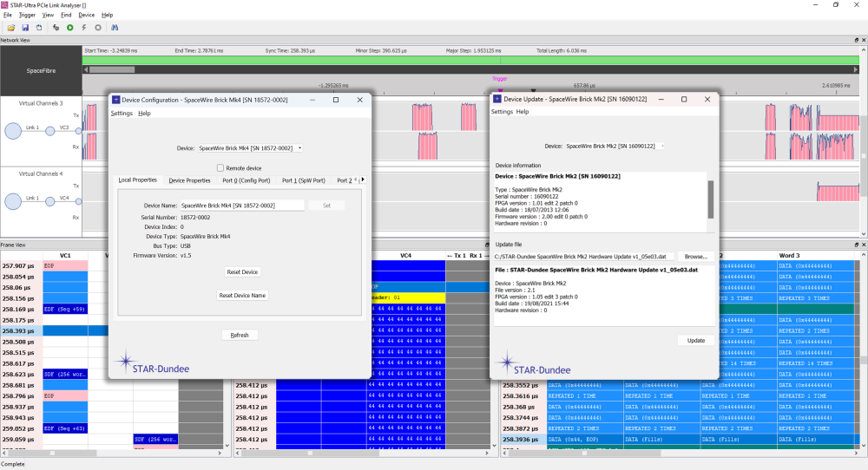
Task: Open the Device dropdown in Device Configuration
Action: [x=250, y=148]
